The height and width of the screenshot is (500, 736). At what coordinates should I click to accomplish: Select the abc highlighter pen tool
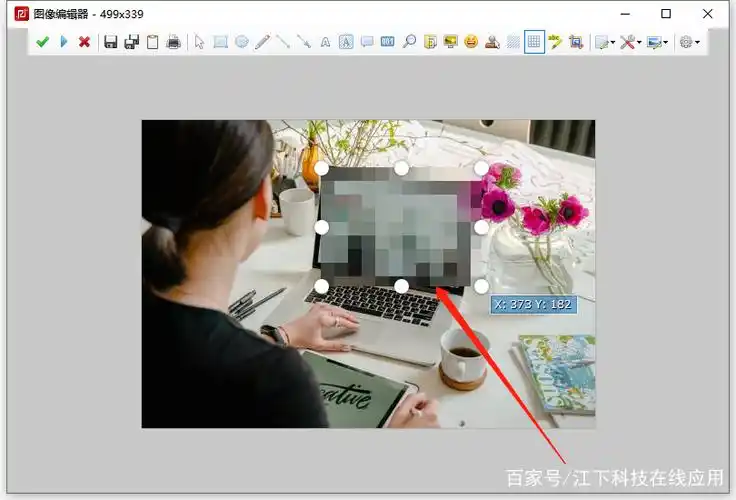[555, 42]
